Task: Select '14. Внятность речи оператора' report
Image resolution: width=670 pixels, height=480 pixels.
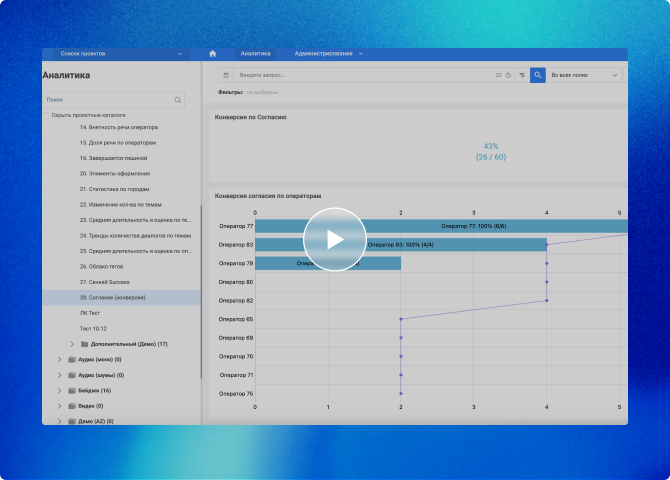Action: pyautogui.click(x=119, y=127)
